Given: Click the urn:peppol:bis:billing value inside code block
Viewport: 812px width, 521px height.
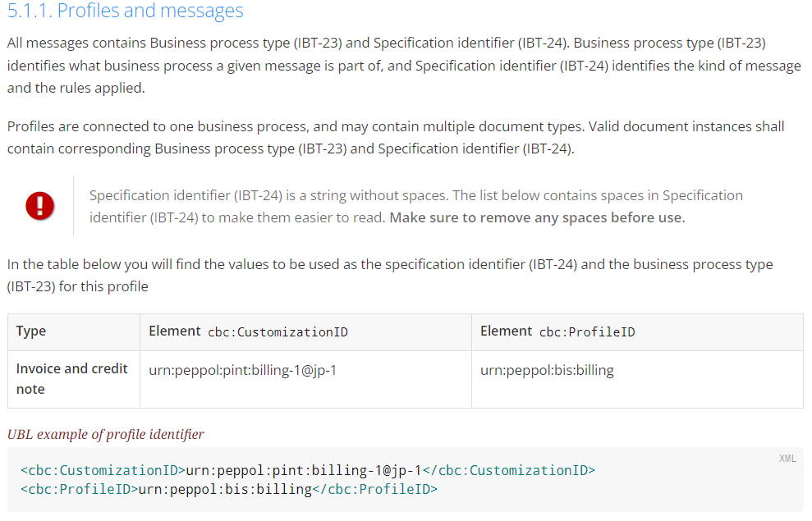Looking at the screenshot, I should point(225,489).
